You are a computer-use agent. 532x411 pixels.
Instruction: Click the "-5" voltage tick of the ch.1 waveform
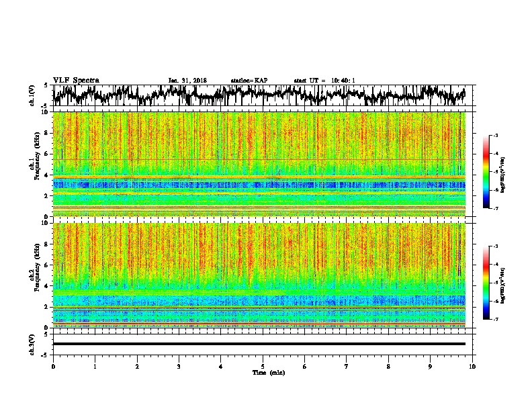coord(45,106)
